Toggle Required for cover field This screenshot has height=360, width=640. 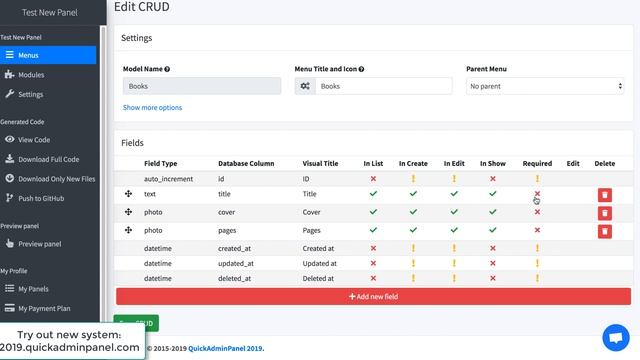click(537, 212)
